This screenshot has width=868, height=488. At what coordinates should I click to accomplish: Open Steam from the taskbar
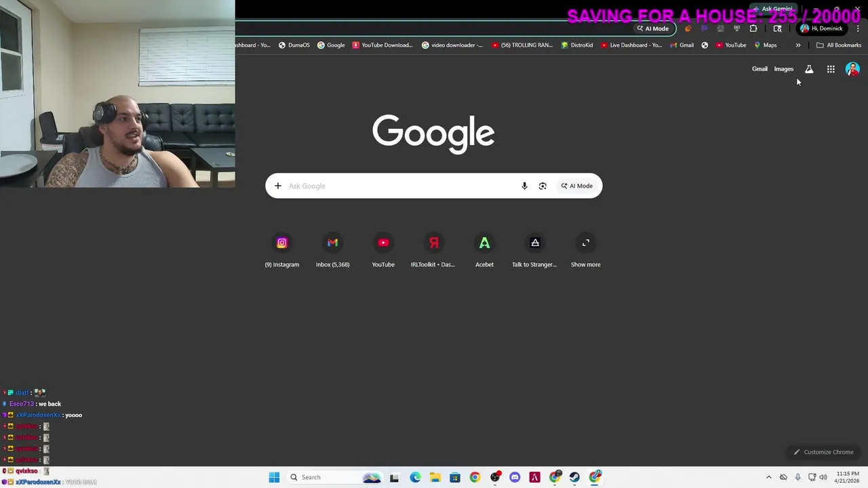click(574, 477)
